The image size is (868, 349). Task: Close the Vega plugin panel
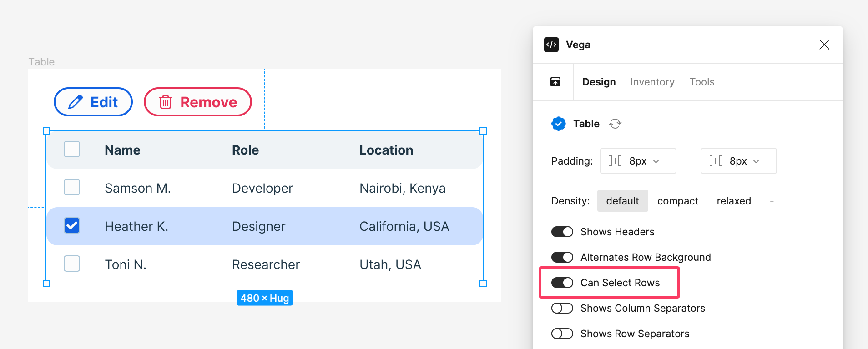pos(824,45)
